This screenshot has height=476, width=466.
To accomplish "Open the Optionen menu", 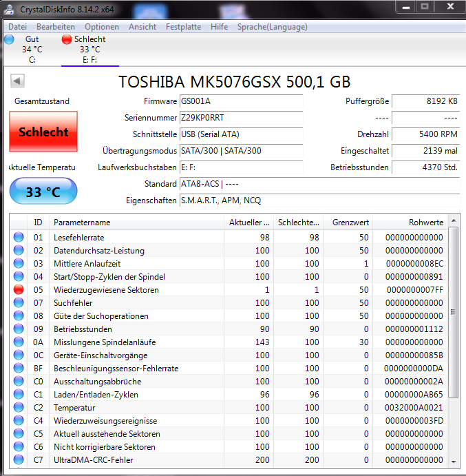I will click(102, 27).
